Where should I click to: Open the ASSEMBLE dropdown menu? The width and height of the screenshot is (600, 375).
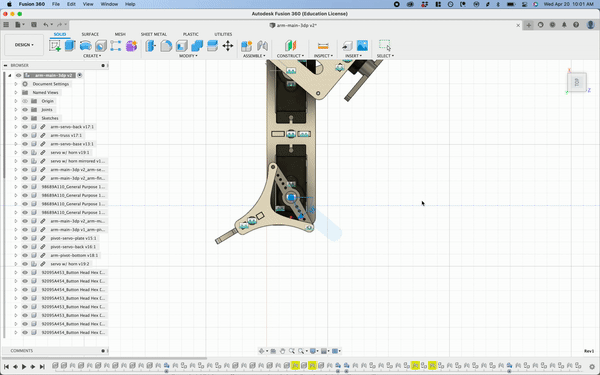point(254,56)
